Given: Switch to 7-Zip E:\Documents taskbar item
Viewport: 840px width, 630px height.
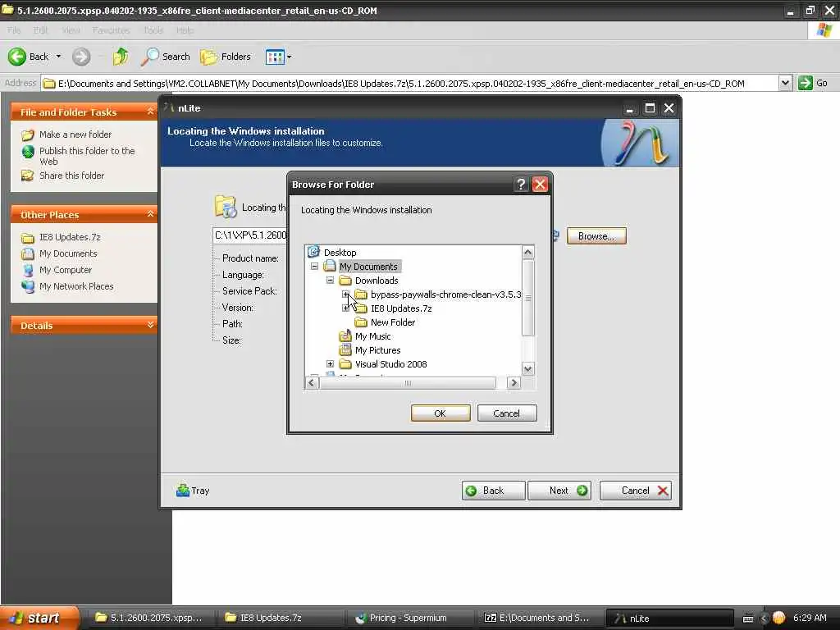Looking at the screenshot, I should (540, 618).
